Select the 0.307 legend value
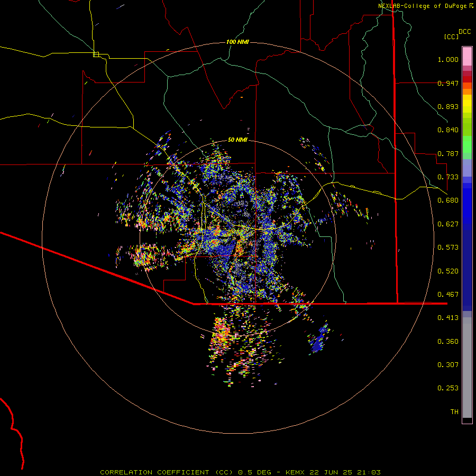Viewport: 476px width, 476px height. click(x=448, y=365)
